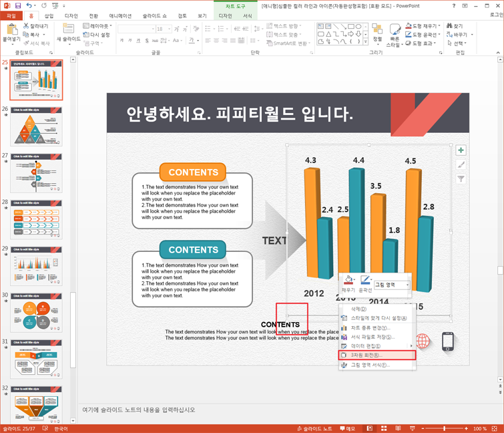The width and height of the screenshot is (504, 433).
Task: Open the 파일 (File) tab
Action: tap(11, 16)
